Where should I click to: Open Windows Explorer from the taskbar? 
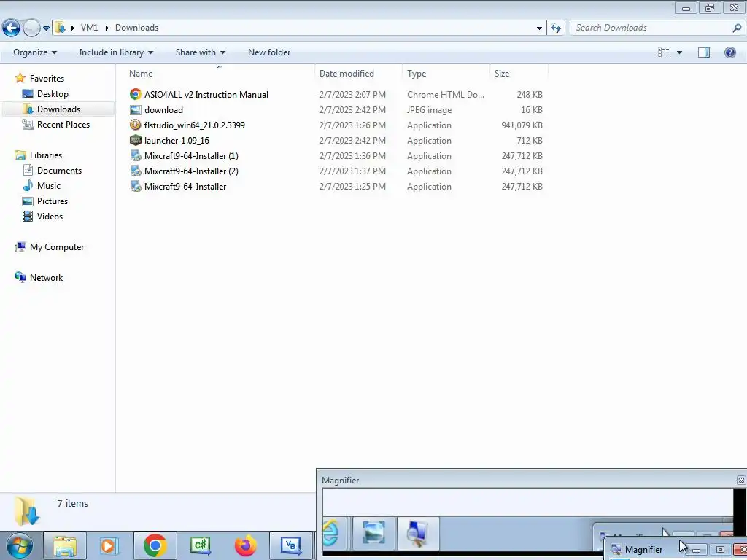[65, 545]
